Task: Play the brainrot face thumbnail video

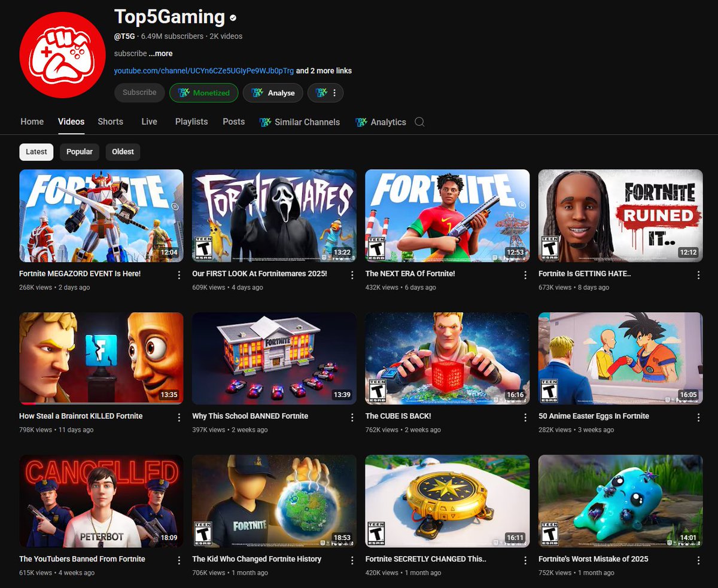Action: pyautogui.click(x=101, y=358)
